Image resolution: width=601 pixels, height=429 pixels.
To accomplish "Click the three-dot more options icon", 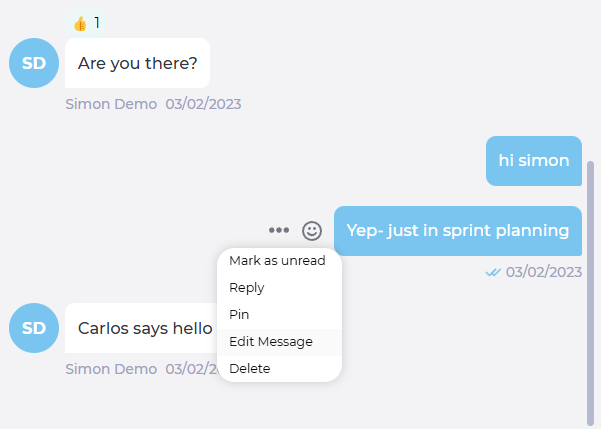I will coord(279,230).
